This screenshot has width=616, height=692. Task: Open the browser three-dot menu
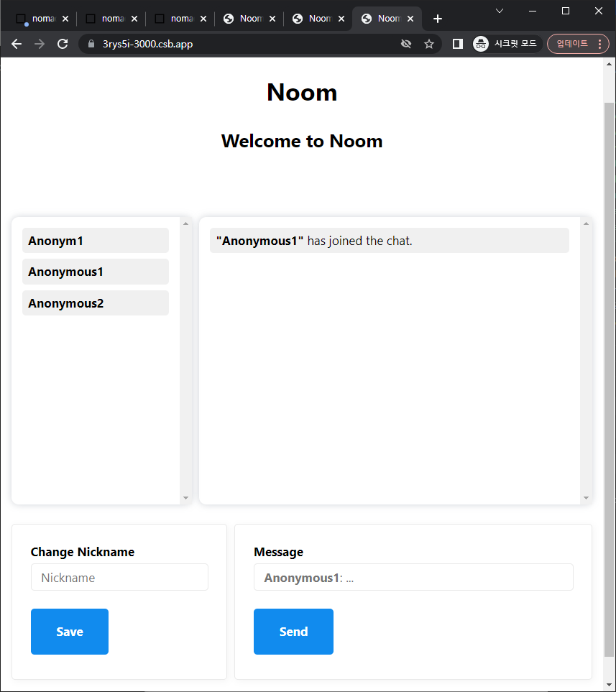tap(600, 44)
